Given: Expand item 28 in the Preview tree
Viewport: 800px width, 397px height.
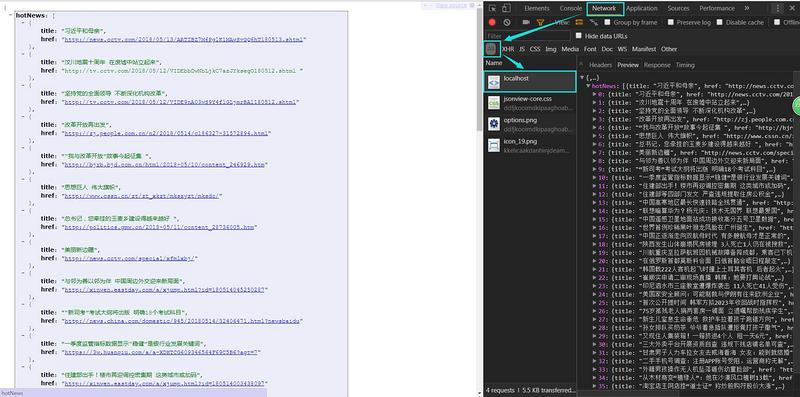Looking at the screenshot, I should coord(594,327).
